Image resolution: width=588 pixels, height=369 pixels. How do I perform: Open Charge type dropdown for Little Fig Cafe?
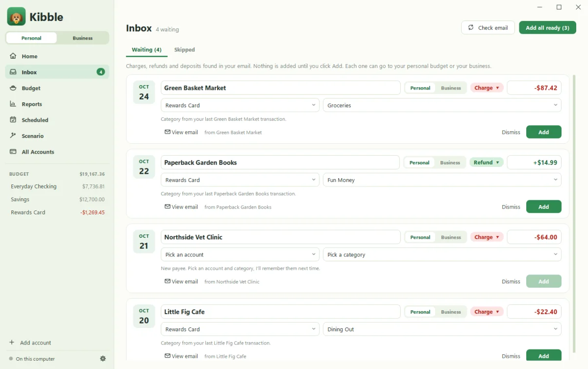click(x=487, y=312)
